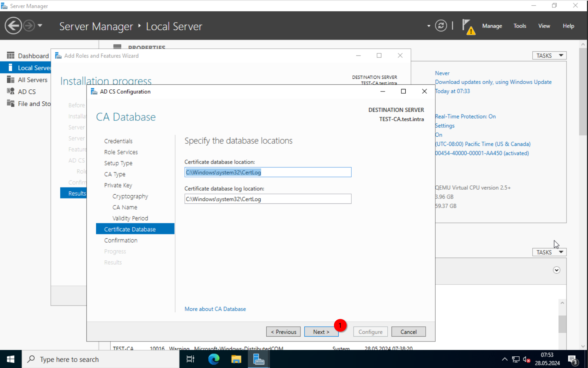Open the Action Center notifications icon
The width and height of the screenshot is (588, 368).
(573, 360)
